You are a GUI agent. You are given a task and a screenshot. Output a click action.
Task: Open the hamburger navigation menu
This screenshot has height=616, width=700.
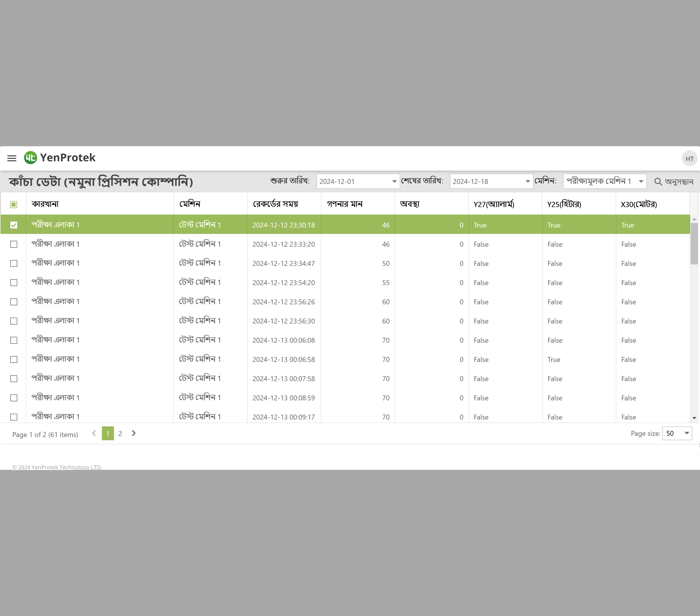pyautogui.click(x=12, y=158)
